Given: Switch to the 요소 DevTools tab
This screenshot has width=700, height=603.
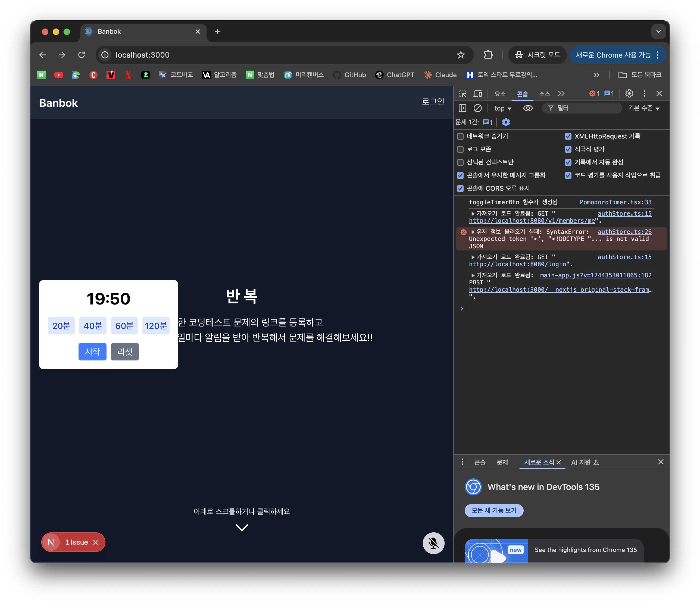Looking at the screenshot, I should coord(500,94).
